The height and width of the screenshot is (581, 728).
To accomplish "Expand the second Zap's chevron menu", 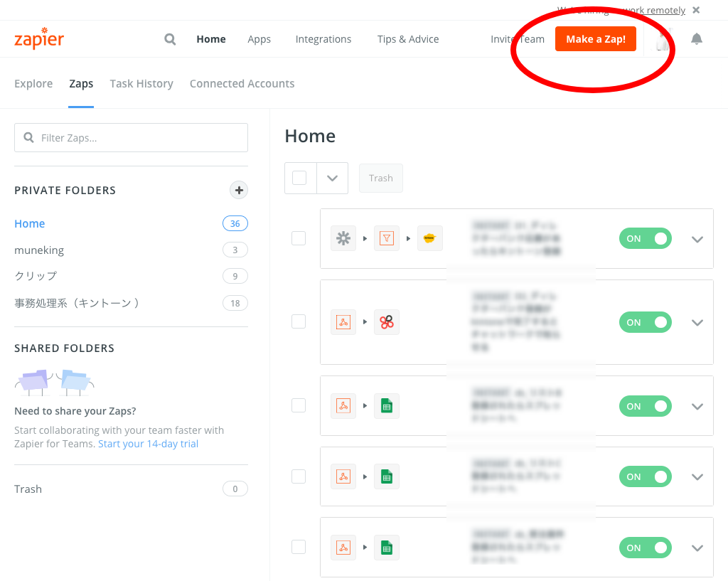I will click(x=697, y=323).
